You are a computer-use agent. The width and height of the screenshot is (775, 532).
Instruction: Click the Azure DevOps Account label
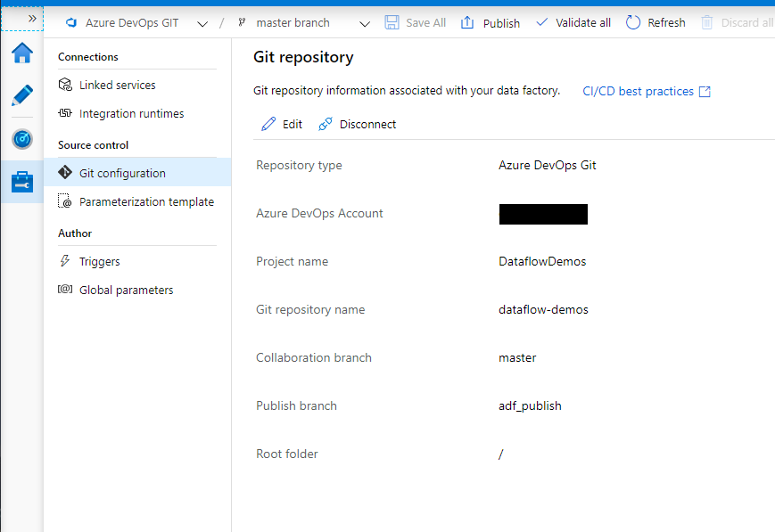pos(319,213)
